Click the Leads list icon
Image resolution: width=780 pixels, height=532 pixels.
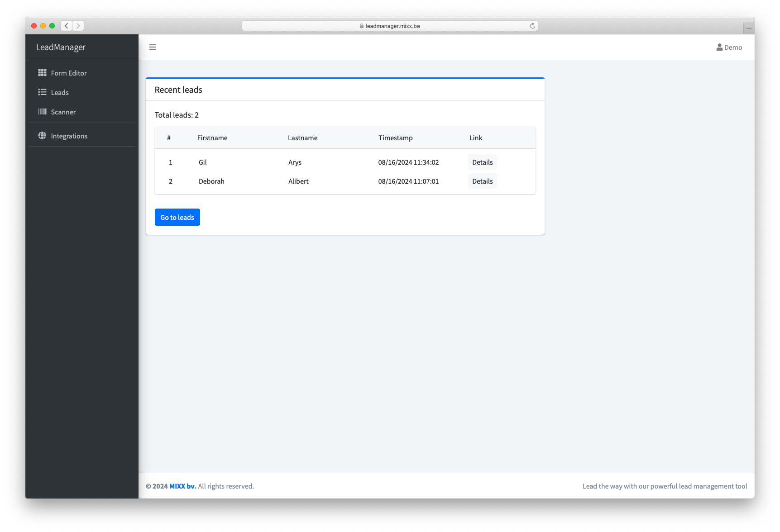[x=42, y=92]
